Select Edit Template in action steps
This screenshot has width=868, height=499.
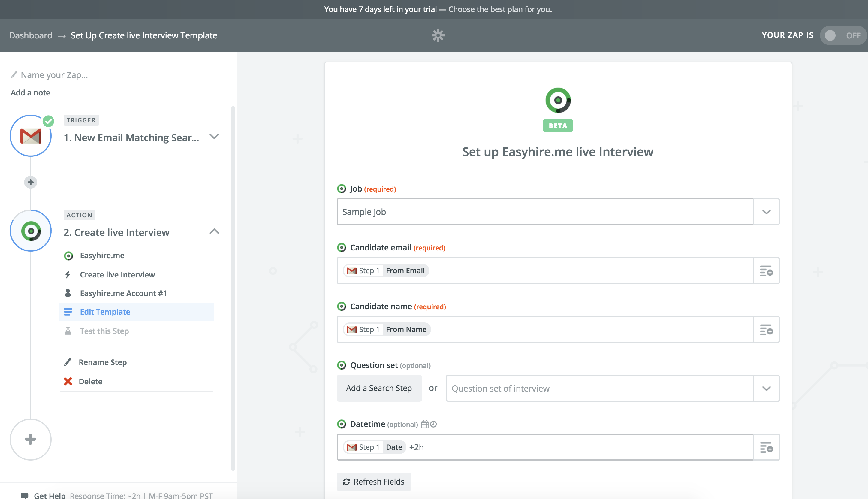coord(105,312)
